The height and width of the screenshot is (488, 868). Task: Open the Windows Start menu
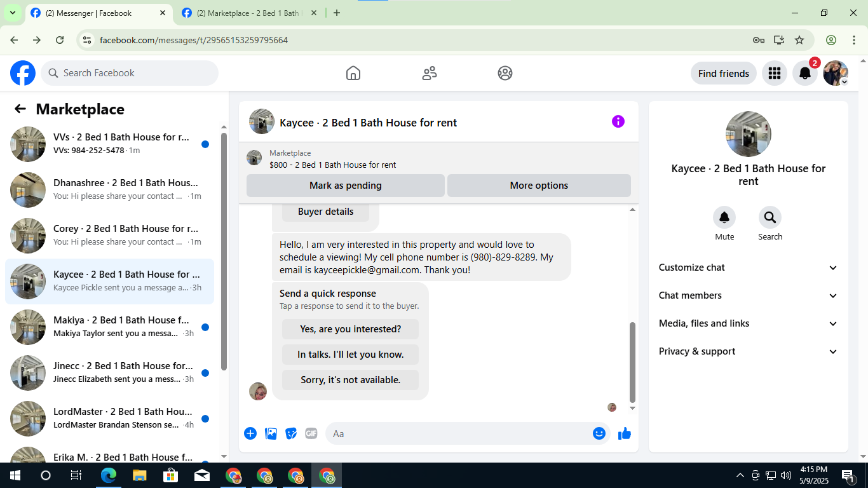click(15, 475)
